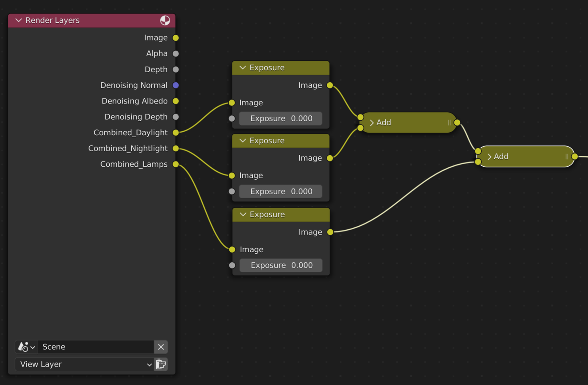This screenshot has width=588, height=385.
Task: Click the Exposure value field of the top Exposure node
Action: [280, 118]
